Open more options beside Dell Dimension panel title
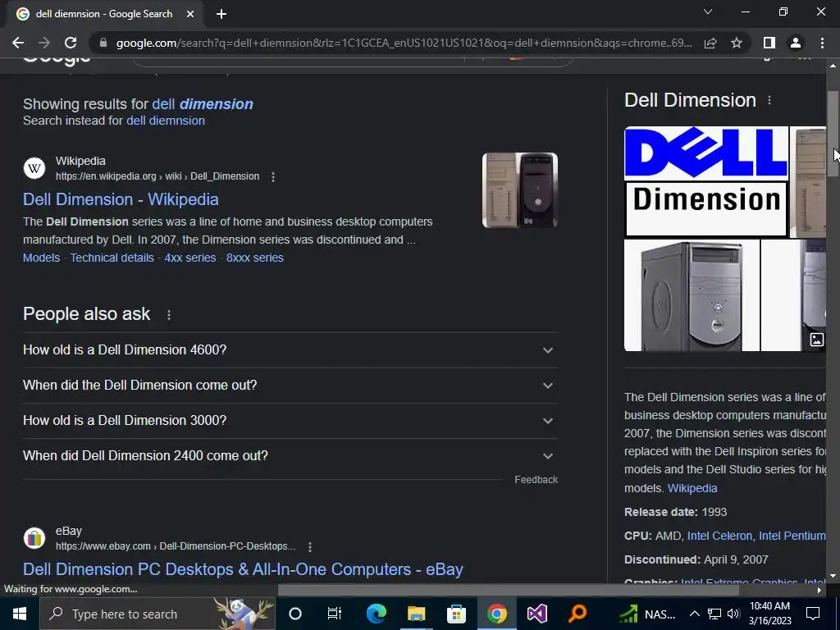 (x=769, y=100)
